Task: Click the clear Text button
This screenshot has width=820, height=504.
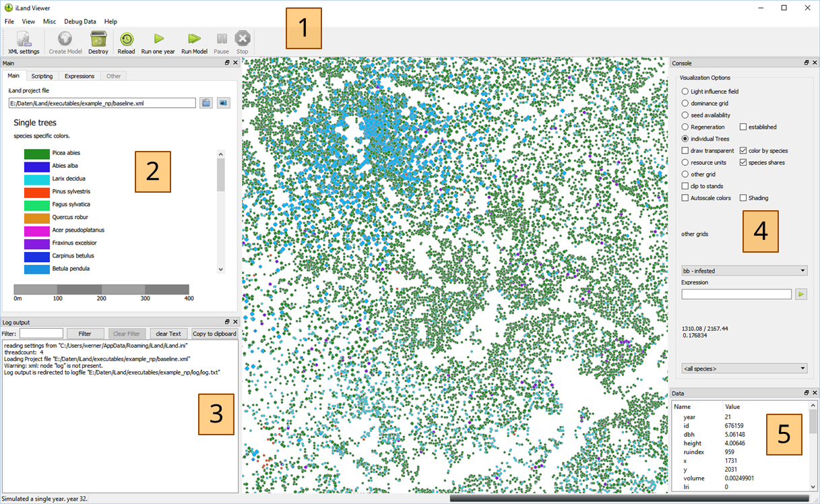Action: point(168,334)
